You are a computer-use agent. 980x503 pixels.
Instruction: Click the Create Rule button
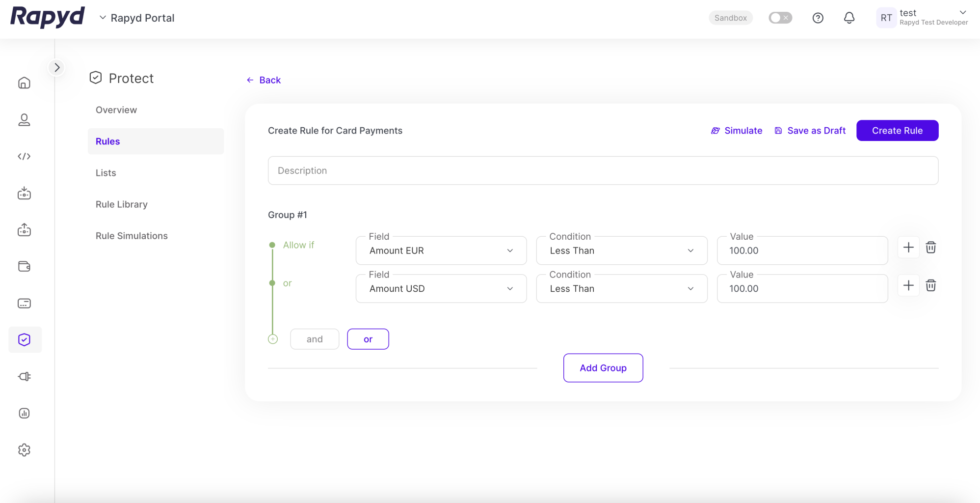click(897, 131)
